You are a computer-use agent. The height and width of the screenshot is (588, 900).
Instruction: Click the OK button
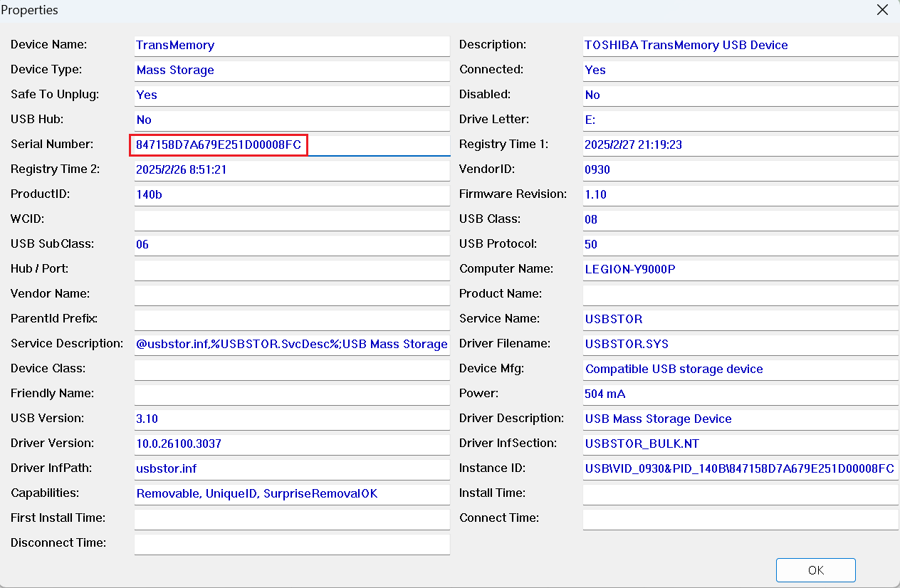[815, 570]
